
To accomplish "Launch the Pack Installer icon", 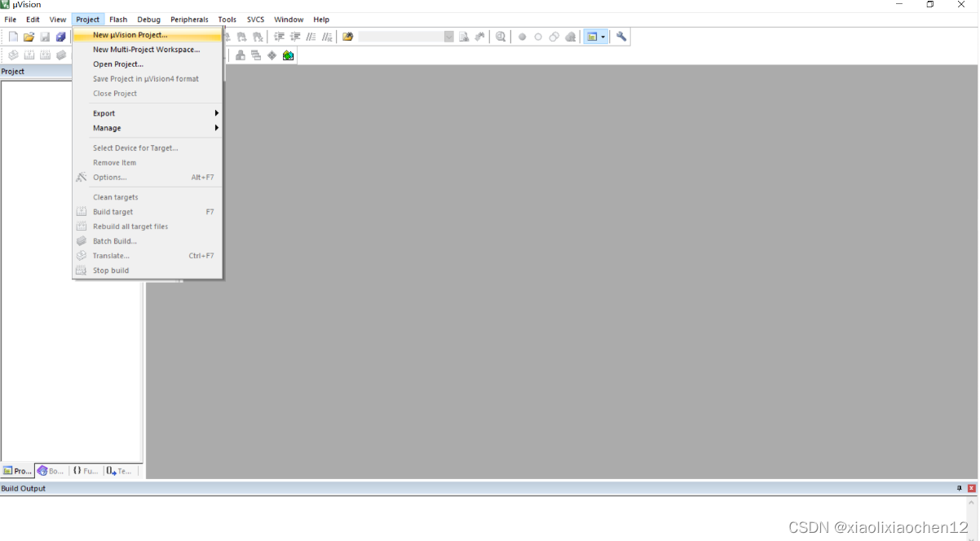I will click(x=288, y=55).
